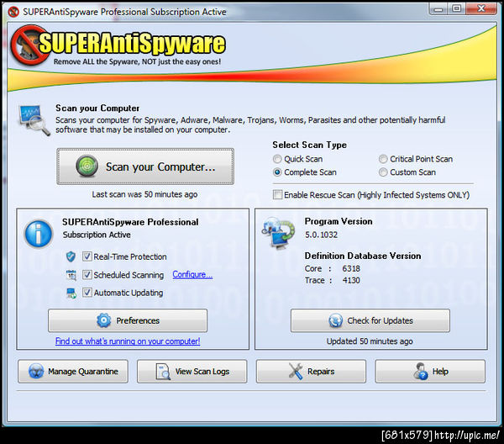Viewport: 504px width, 444px height.
Task: Click the program version number 5.0.1032
Action: (x=321, y=235)
